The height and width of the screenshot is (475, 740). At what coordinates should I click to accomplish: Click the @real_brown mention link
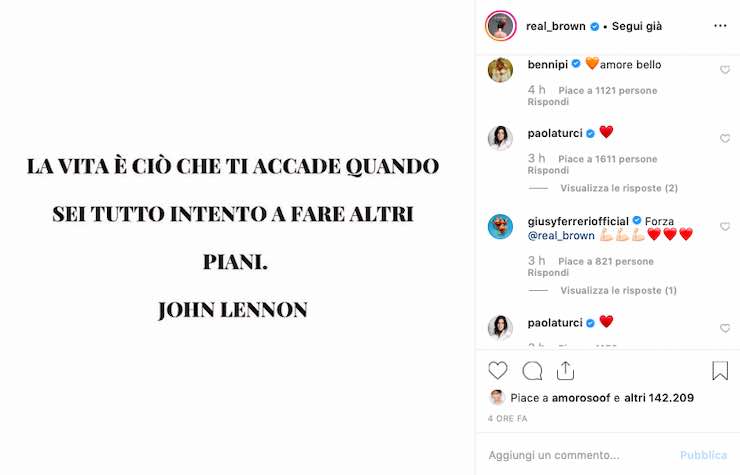click(x=561, y=235)
